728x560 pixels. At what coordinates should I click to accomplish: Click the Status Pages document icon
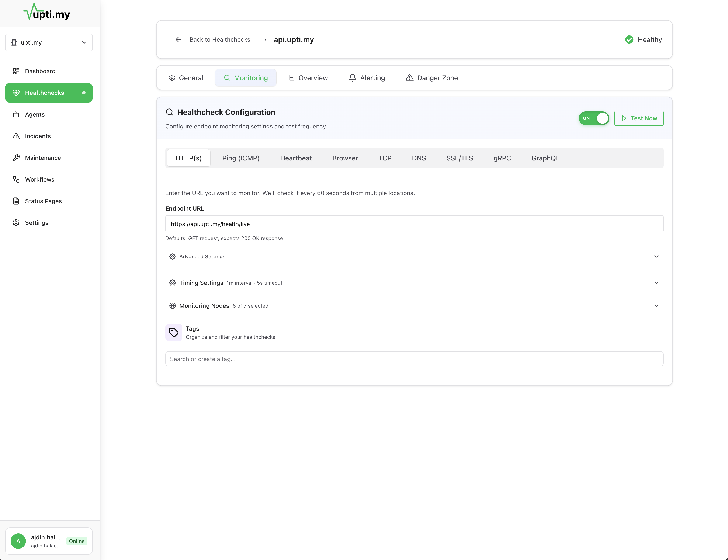(x=16, y=201)
